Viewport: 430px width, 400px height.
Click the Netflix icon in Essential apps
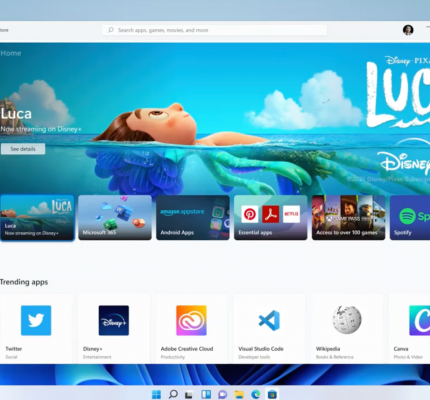click(x=291, y=214)
